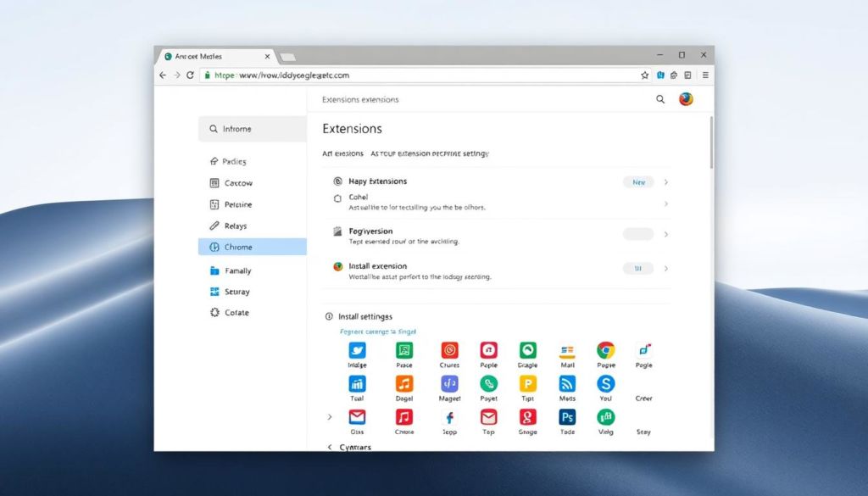The width and height of the screenshot is (868, 496).
Task: Go forward to the next page
Action: (176, 75)
